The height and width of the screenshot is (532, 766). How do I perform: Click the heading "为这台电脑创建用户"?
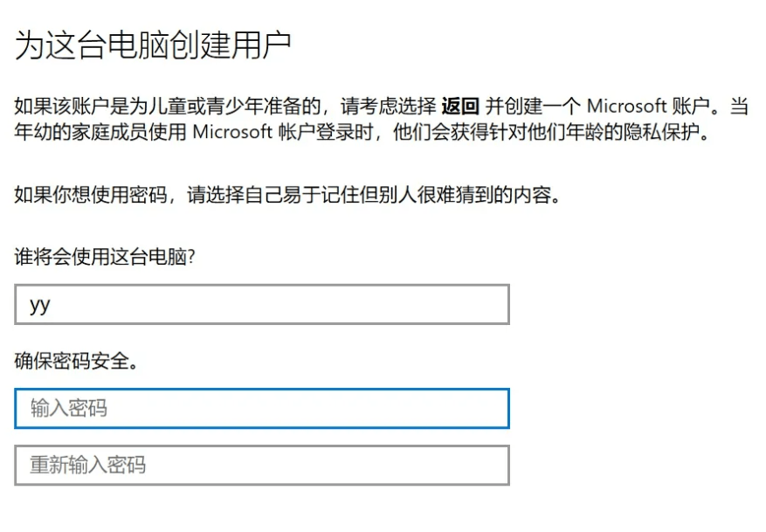point(153,45)
